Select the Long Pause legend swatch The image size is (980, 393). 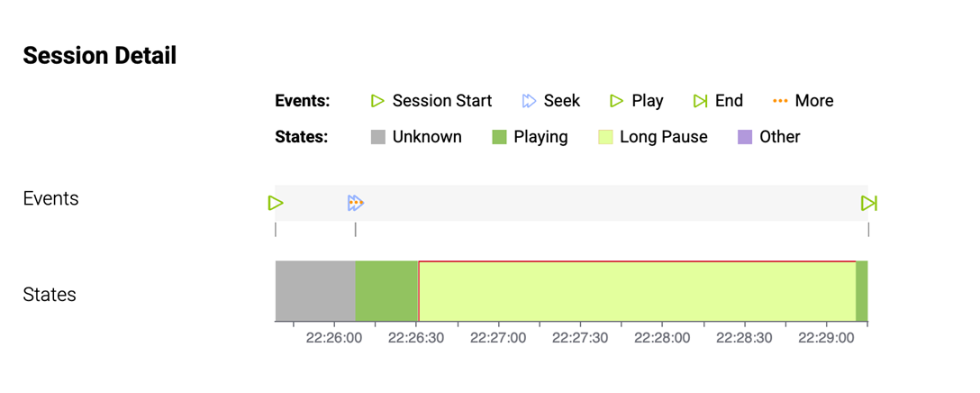605,137
